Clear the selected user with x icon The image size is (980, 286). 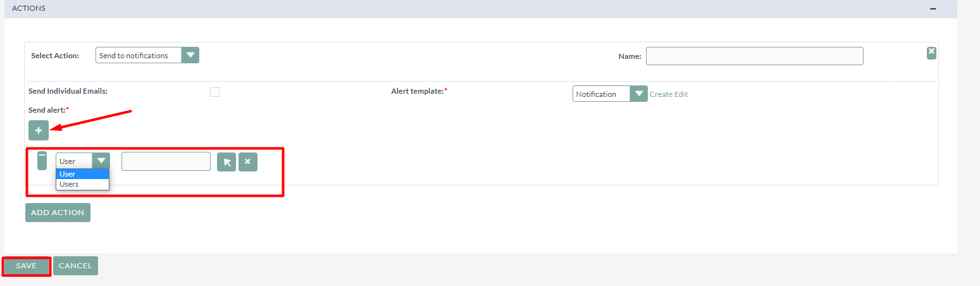coord(247,162)
